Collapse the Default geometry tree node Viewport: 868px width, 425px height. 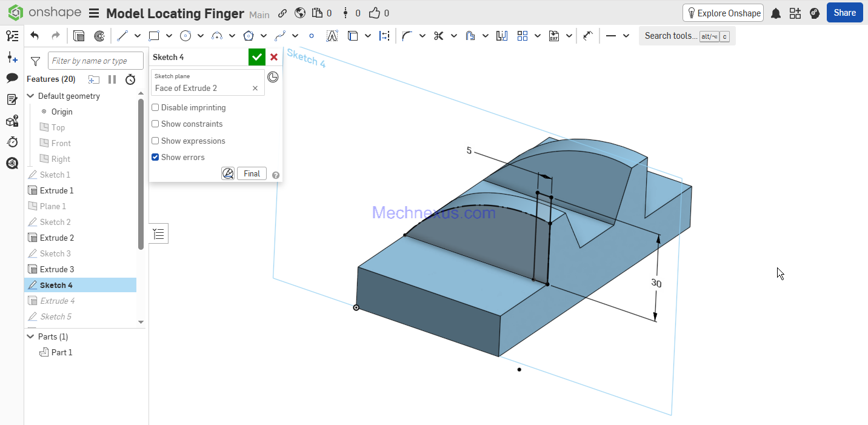(30, 96)
